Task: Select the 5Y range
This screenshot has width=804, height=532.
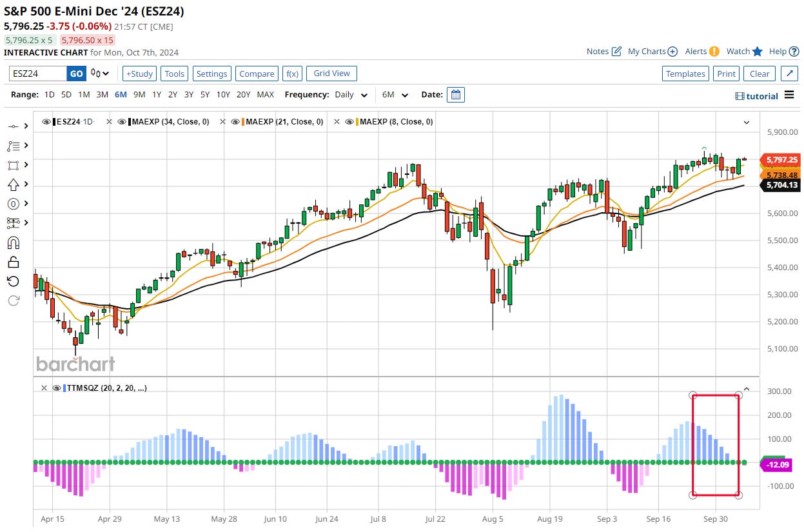Action: click(204, 95)
